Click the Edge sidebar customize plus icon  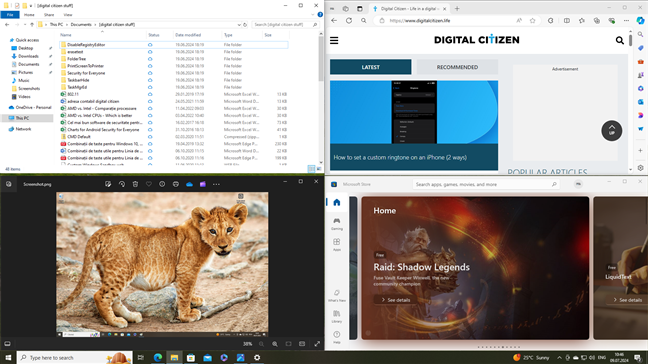[x=640, y=150]
